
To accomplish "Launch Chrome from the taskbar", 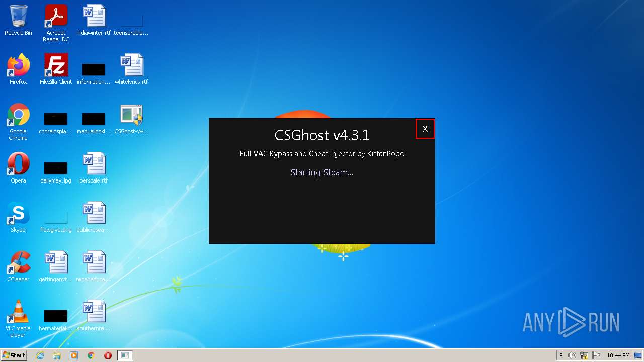I will (91, 355).
